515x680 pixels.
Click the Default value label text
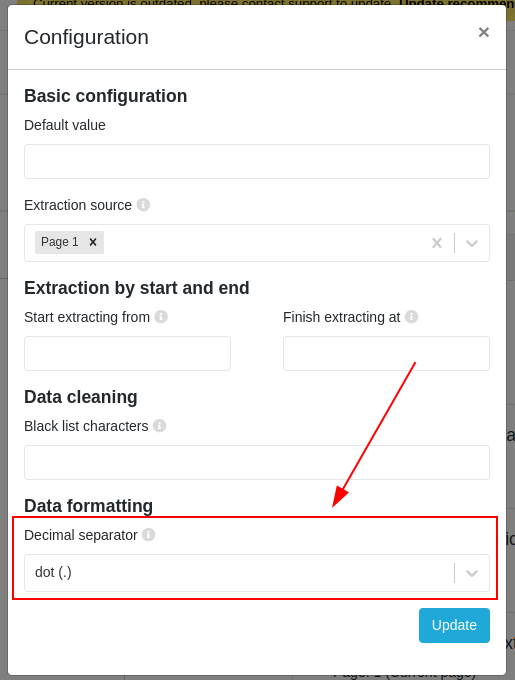tap(65, 125)
